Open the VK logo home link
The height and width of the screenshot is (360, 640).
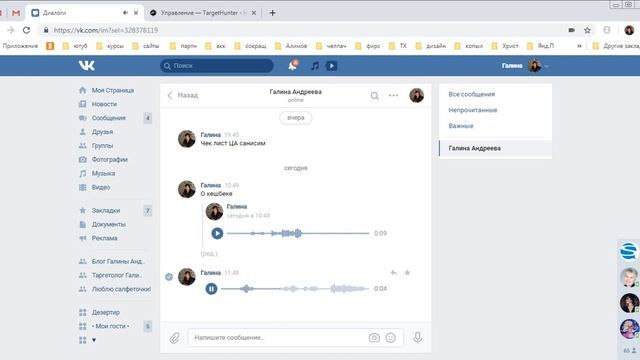tap(87, 65)
